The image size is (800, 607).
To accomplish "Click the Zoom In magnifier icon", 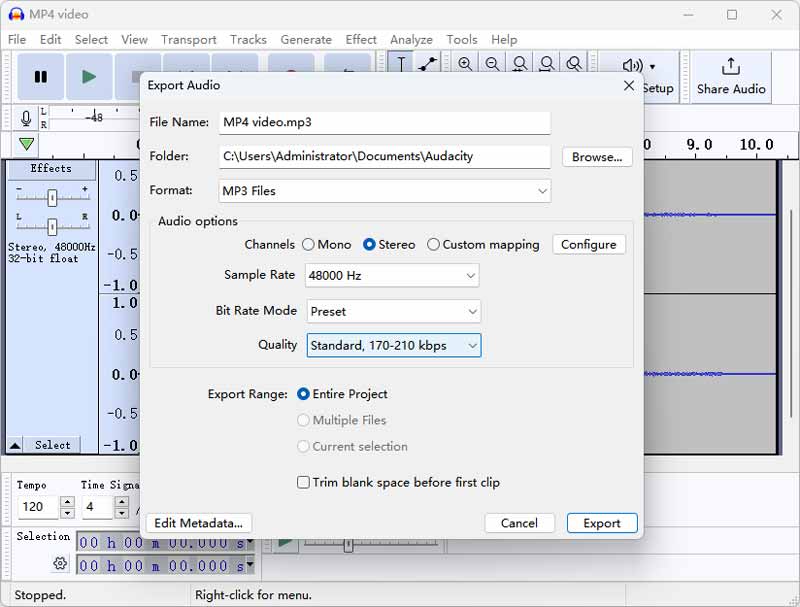I will [x=466, y=63].
